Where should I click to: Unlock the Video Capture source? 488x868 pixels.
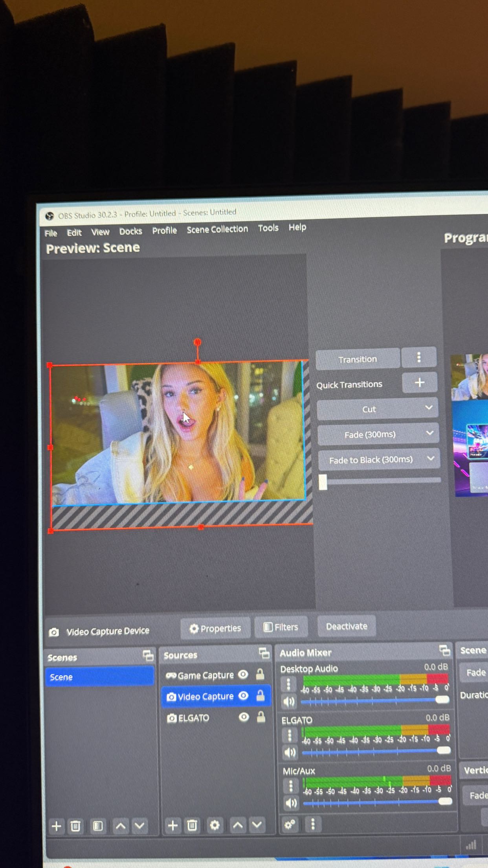click(260, 696)
